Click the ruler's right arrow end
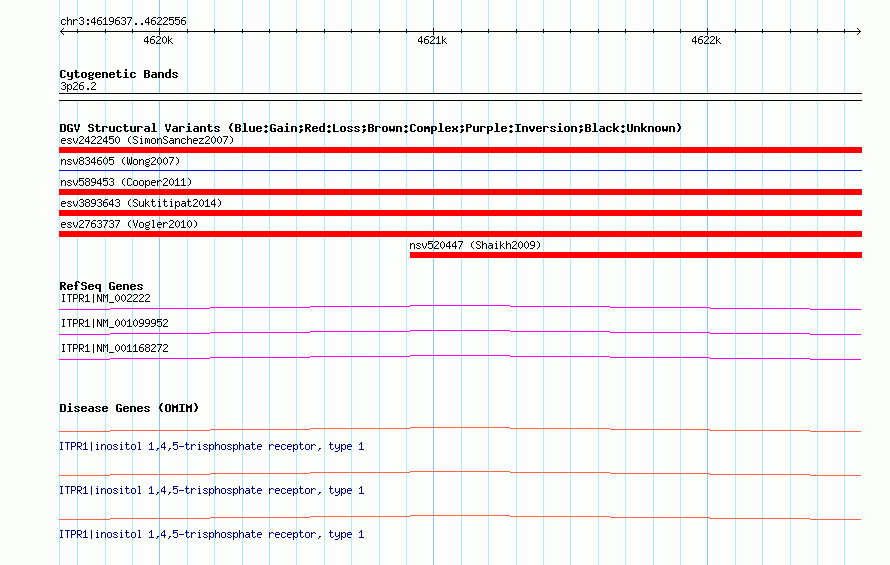The height and width of the screenshot is (565, 890). [859, 31]
